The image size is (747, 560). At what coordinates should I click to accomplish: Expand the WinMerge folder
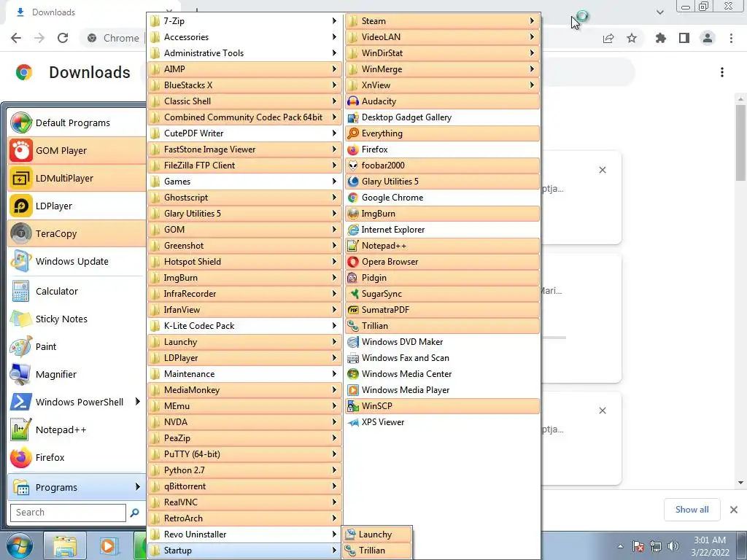coord(443,69)
